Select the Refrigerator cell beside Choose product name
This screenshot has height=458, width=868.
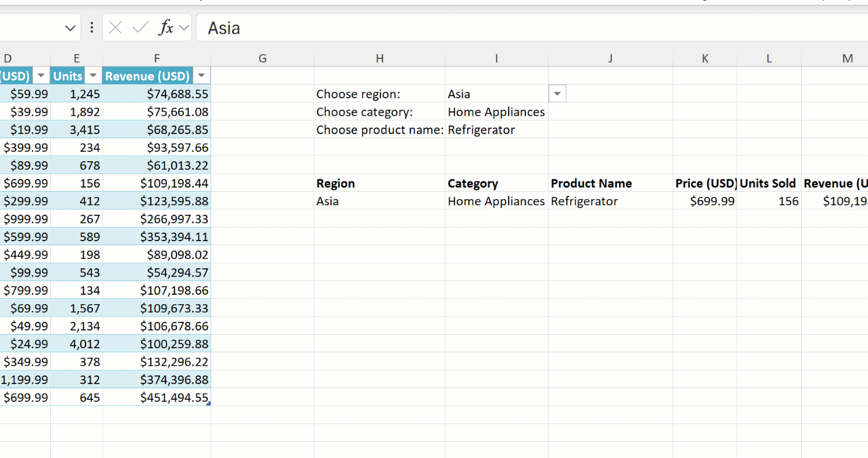click(496, 130)
